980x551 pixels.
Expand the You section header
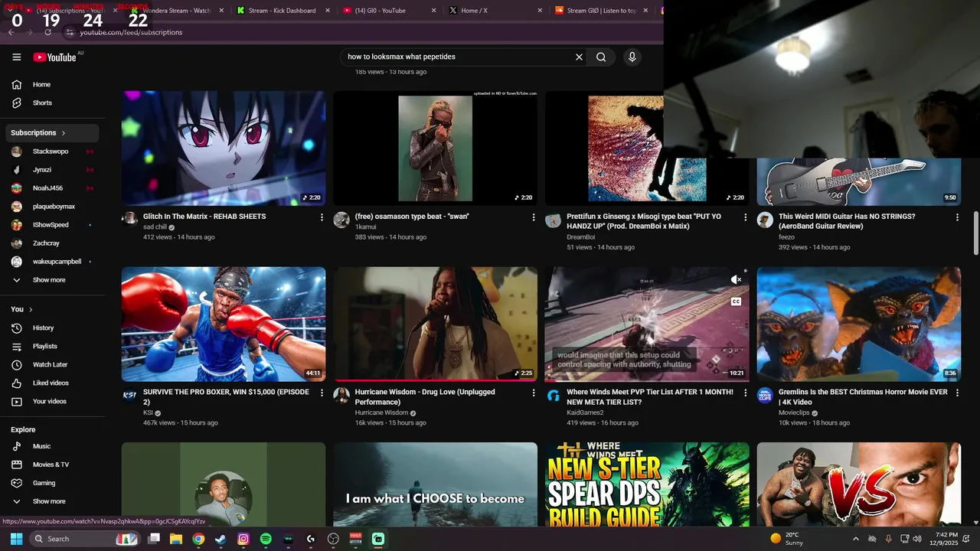(22, 309)
